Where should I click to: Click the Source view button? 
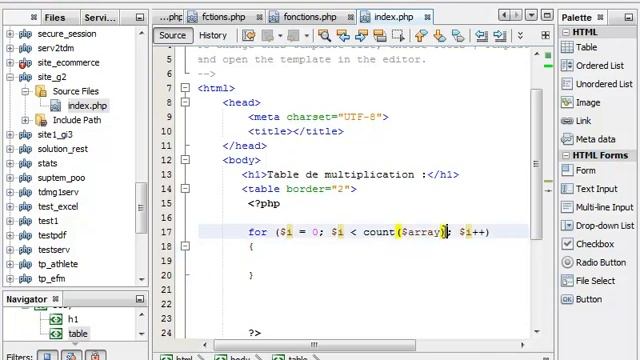point(173,36)
